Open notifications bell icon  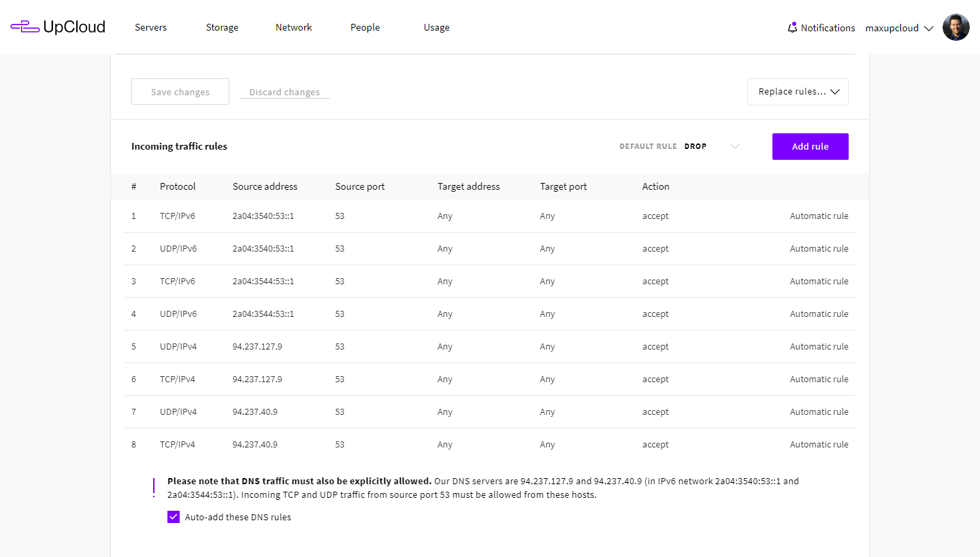coord(791,28)
